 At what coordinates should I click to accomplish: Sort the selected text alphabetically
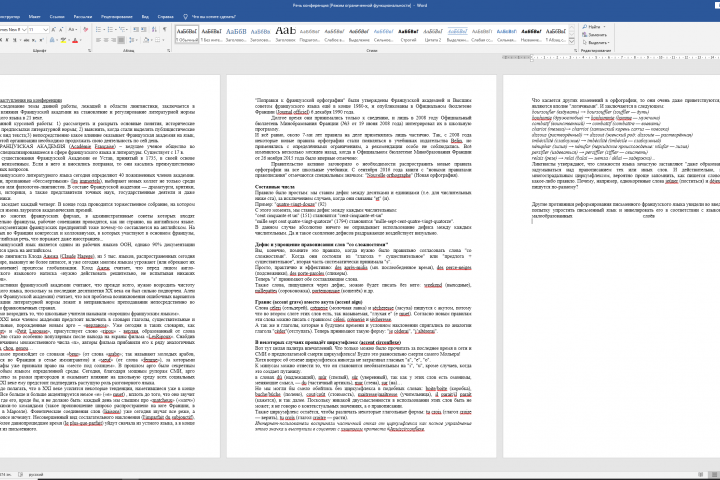tap(154, 29)
